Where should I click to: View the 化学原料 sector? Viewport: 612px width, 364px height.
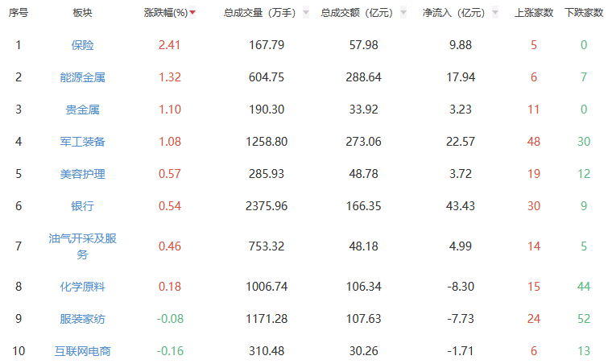pos(82,287)
